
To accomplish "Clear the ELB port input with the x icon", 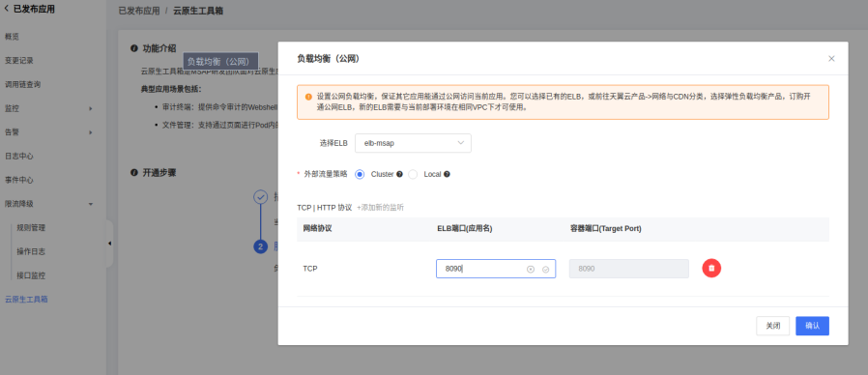I will (531, 270).
